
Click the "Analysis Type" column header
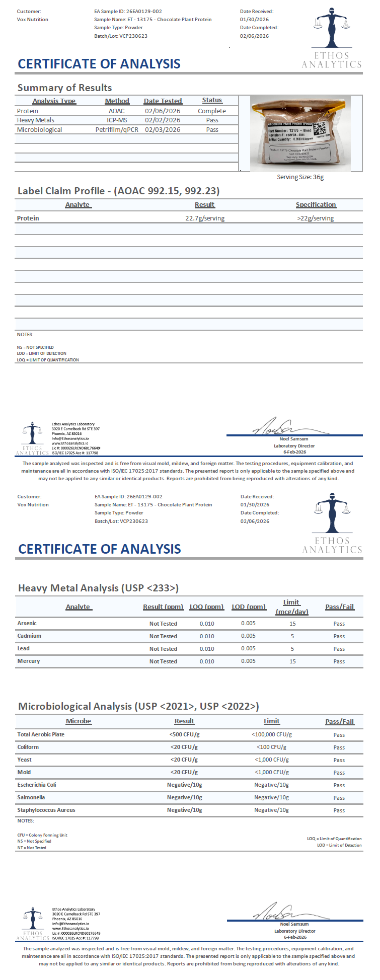[54, 101]
